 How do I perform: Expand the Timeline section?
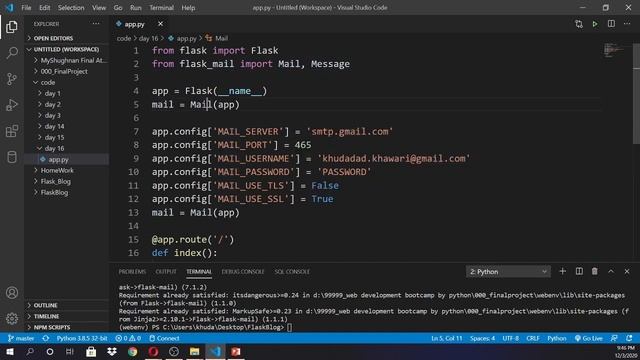click(67, 316)
